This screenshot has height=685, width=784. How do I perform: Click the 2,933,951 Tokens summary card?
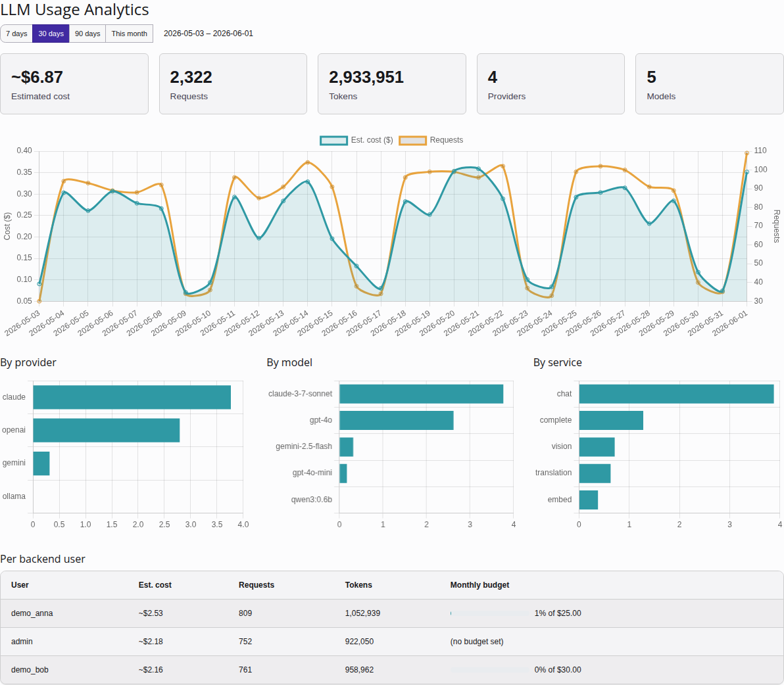point(392,84)
